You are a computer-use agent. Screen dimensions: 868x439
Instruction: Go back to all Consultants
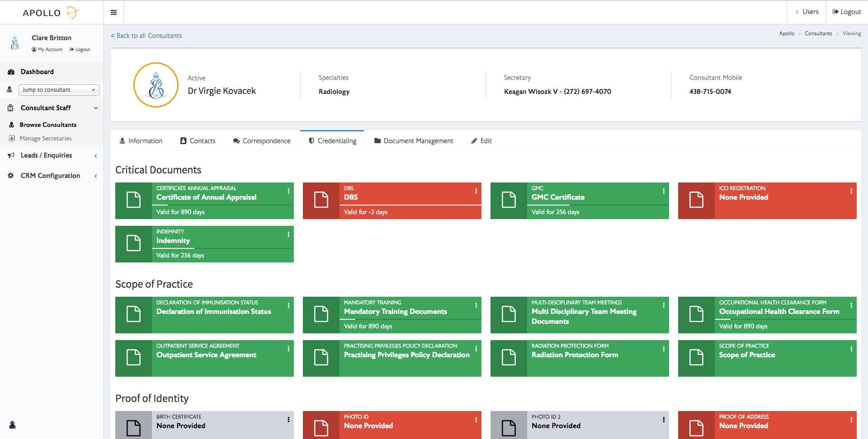(146, 36)
